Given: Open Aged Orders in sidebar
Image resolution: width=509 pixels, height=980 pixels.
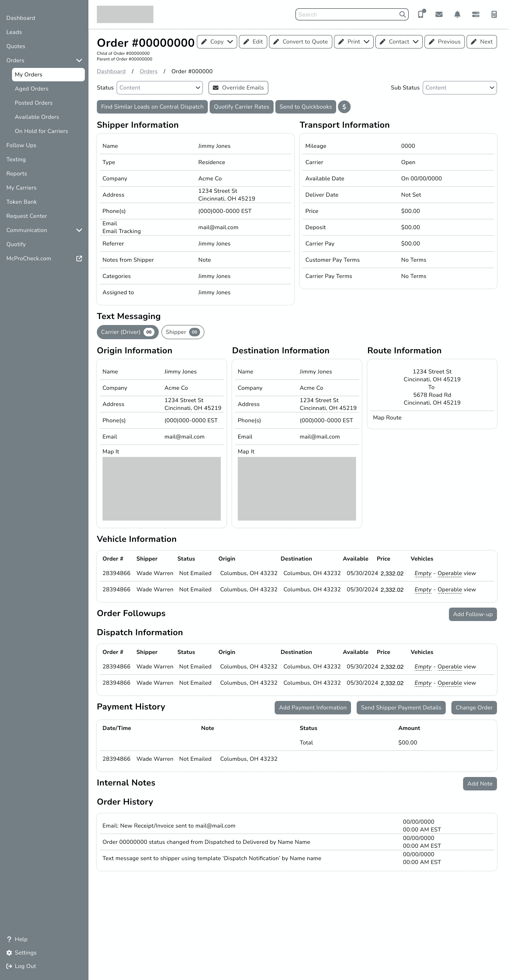Looking at the screenshot, I should [x=31, y=89].
